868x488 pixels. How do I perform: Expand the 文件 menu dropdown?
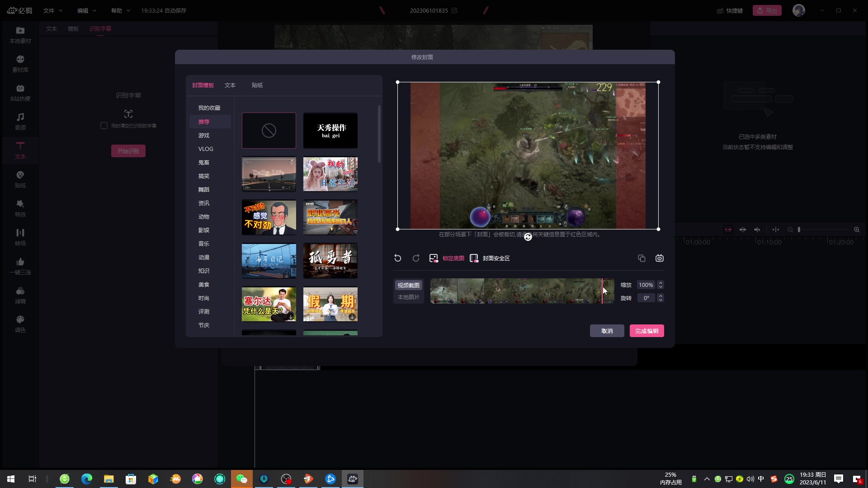pyautogui.click(x=53, y=10)
